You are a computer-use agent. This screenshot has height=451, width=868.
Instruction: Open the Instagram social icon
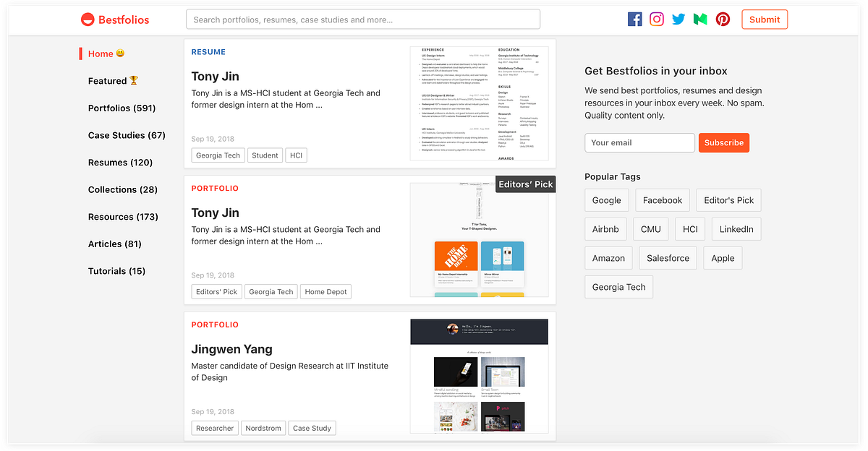point(656,19)
